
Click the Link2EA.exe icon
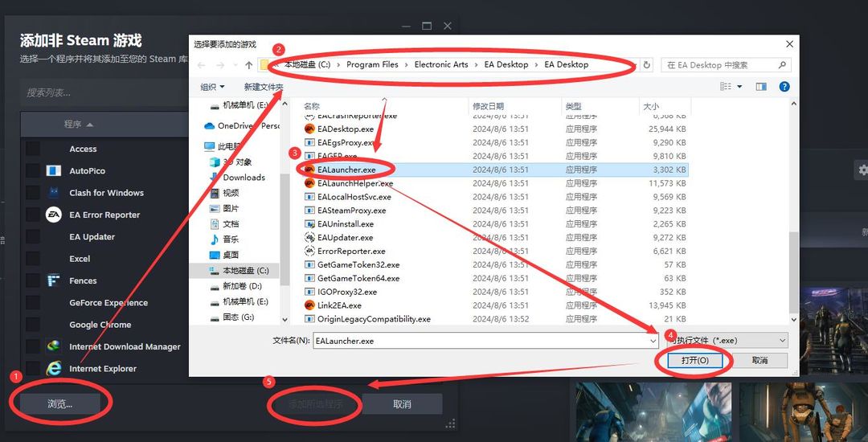(x=309, y=305)
